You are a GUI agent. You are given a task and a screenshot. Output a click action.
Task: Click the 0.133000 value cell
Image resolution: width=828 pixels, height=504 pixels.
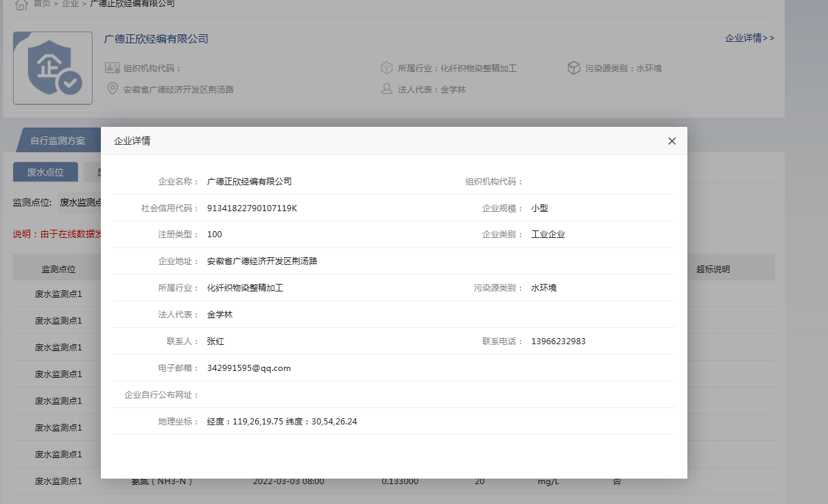(400, 481)
